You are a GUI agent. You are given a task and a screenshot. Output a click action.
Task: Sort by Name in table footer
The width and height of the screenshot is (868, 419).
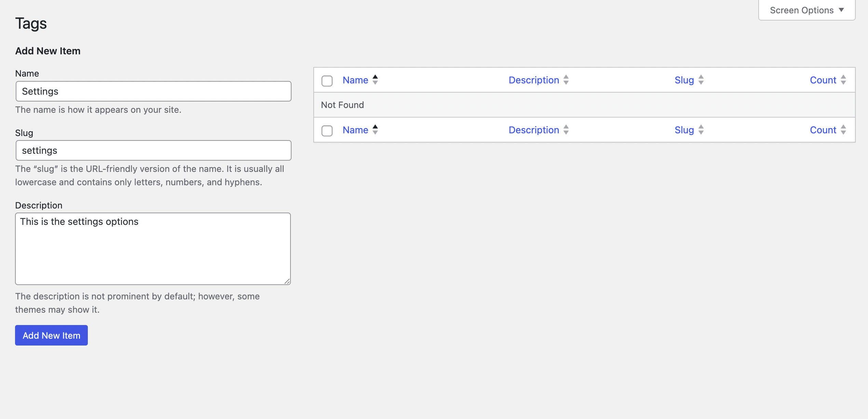(355, 130)
